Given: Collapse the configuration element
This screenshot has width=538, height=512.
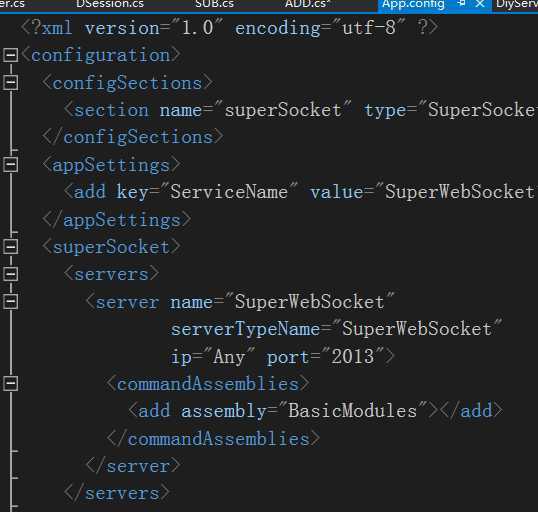Looking at the screenshot, I should (10, 55).
